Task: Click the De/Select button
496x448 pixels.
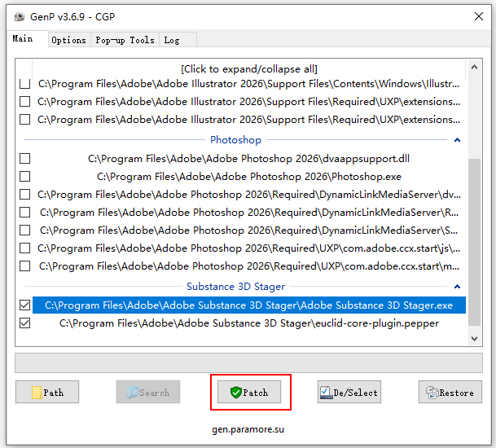Action: coord(349,392)
